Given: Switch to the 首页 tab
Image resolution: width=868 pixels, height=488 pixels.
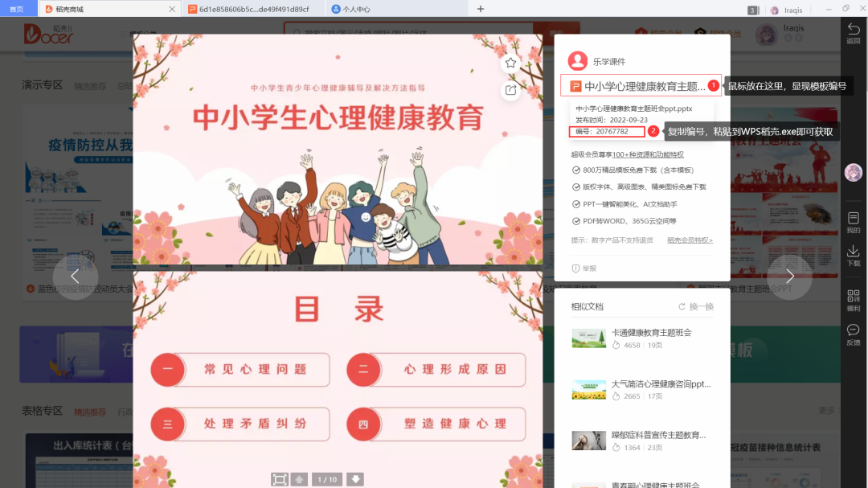Looking at the screenshot, I should (17, 9).
